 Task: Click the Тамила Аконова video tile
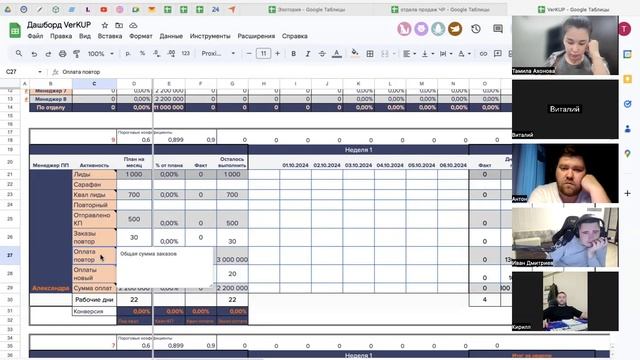pyautogui.click(x=565, y=45)
